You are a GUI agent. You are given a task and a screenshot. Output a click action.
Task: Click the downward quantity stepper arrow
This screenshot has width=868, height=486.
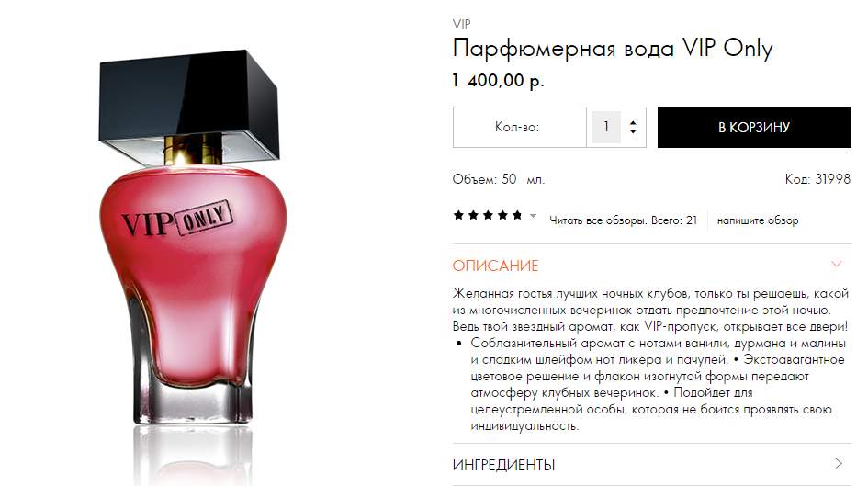click(633, 131)
